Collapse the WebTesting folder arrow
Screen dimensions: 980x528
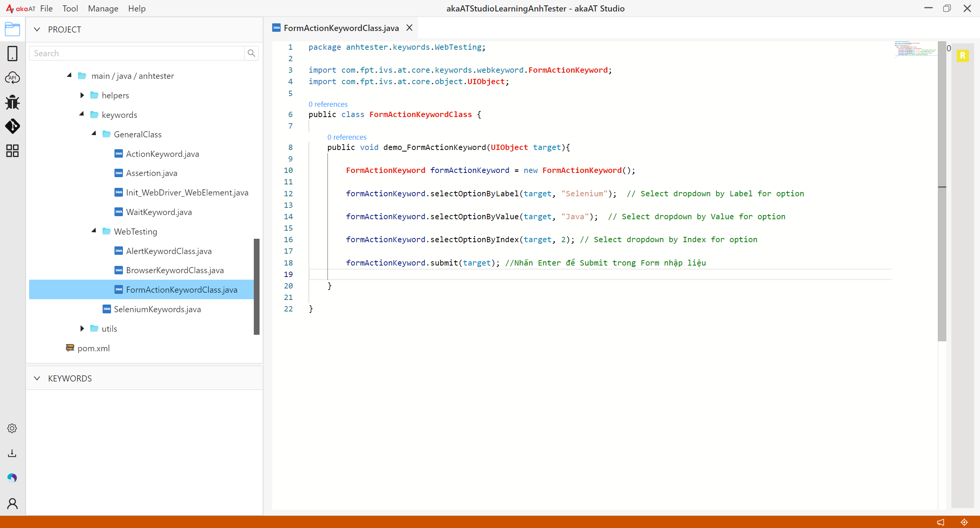pos(94,231)
